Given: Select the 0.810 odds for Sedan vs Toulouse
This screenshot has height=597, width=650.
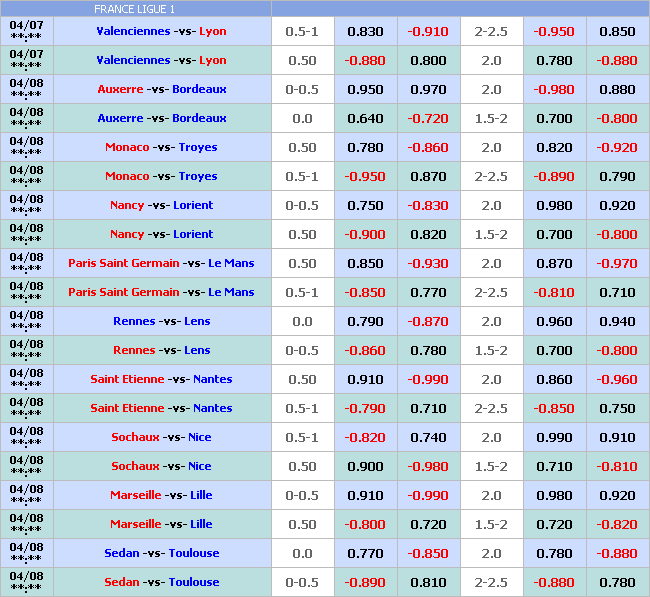Looking at the screenshot, I should pyautogui.click(x=428, y=582).
